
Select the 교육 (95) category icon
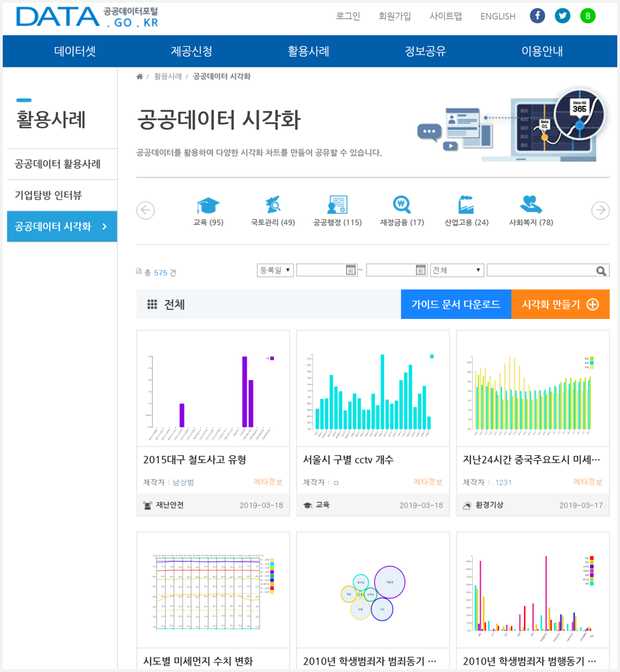(208, 206)
